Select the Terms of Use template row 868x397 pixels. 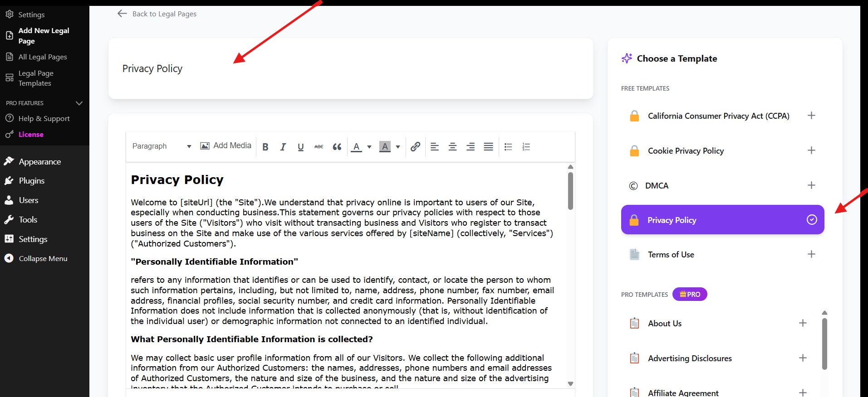pyautogui.click(x=722, y=254)
